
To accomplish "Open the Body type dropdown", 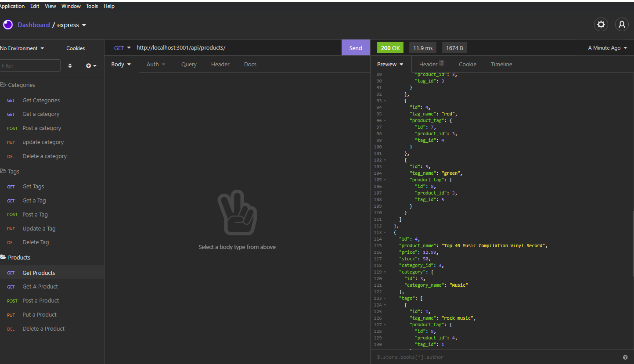I will [121, 64].
